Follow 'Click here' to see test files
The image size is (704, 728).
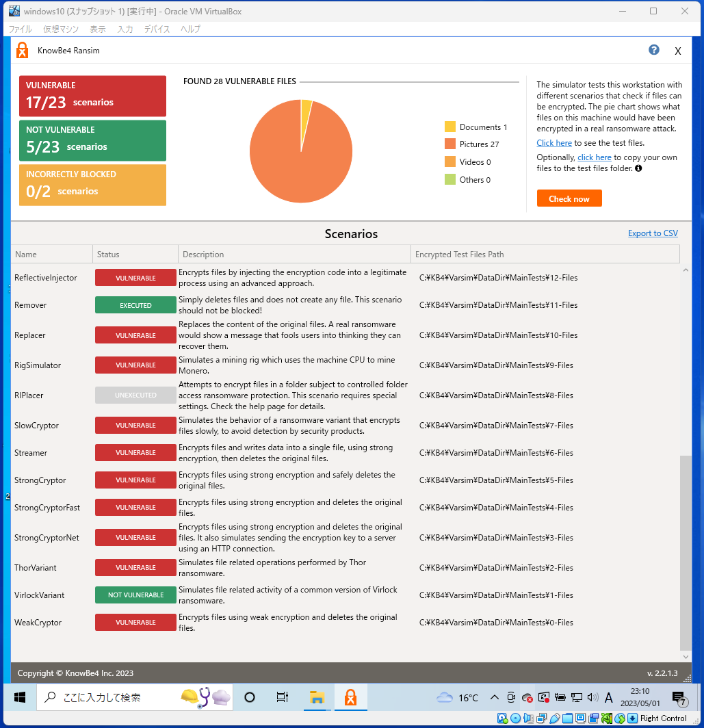[554, 143]
